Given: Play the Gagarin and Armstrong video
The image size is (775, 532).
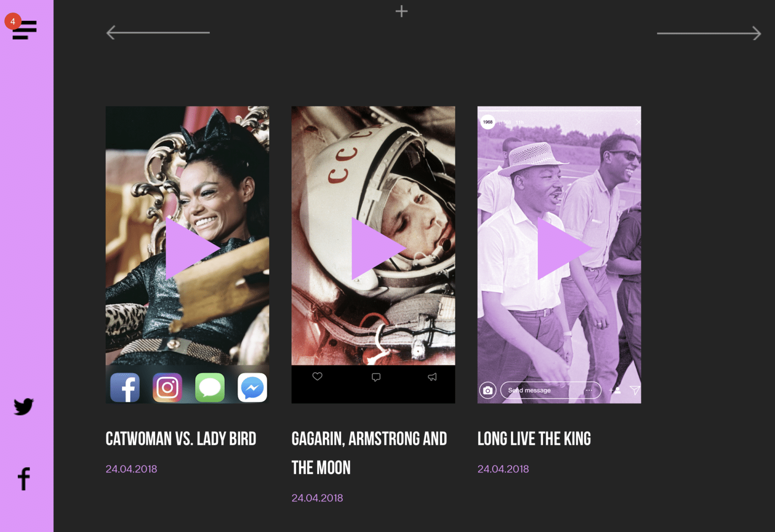Looking at the screenshot, I should pyautogui.click(x=378, y=248).
